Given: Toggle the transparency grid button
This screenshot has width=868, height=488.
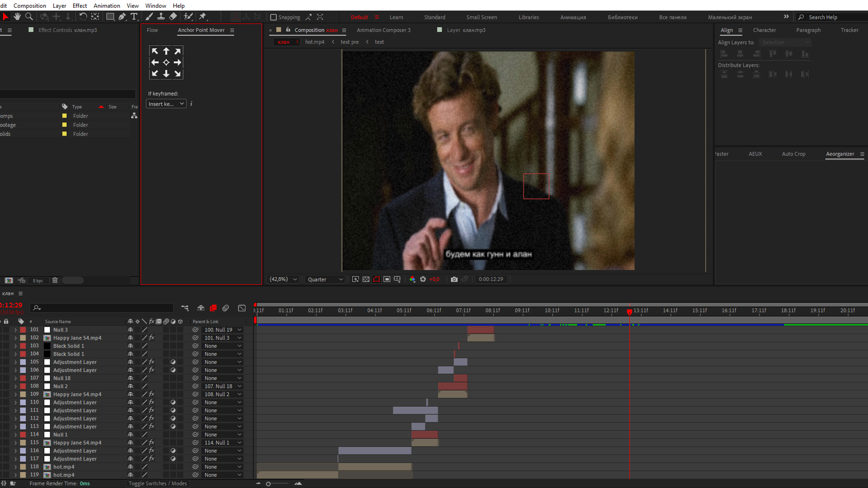Looking at the screenshot, I should click(x=366, y=279).
